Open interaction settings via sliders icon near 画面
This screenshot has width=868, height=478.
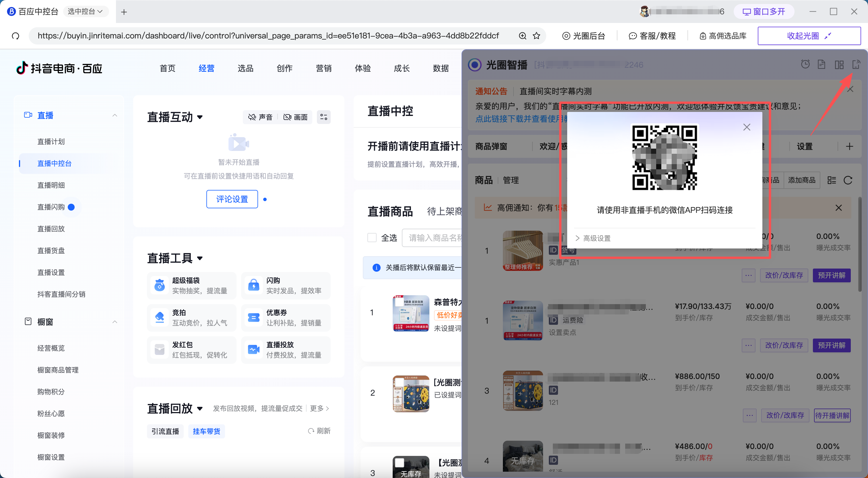coord(323,117)
